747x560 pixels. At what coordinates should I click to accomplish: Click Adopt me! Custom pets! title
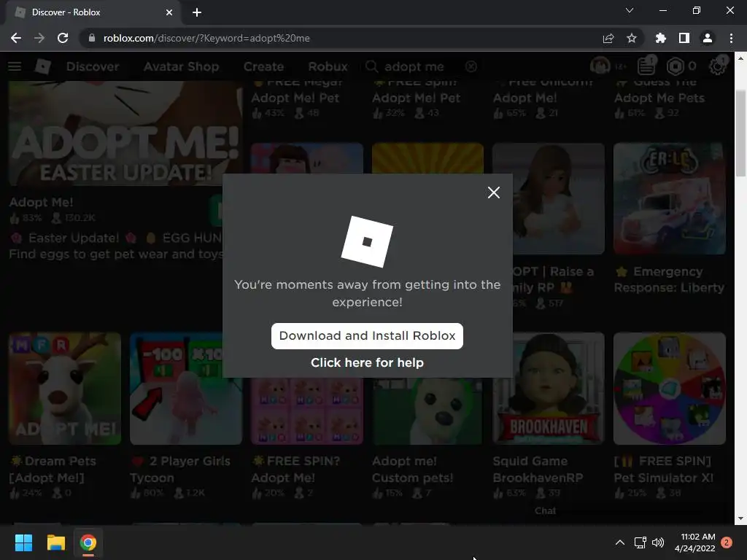coord(413,470)
